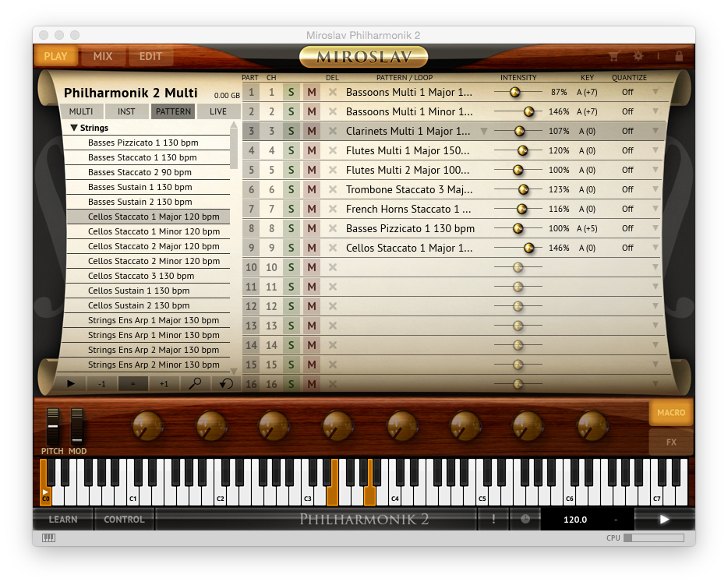The image size is (728, 585).
Task: Open the settings gear in the top bar
Action: tap(639, 56)
